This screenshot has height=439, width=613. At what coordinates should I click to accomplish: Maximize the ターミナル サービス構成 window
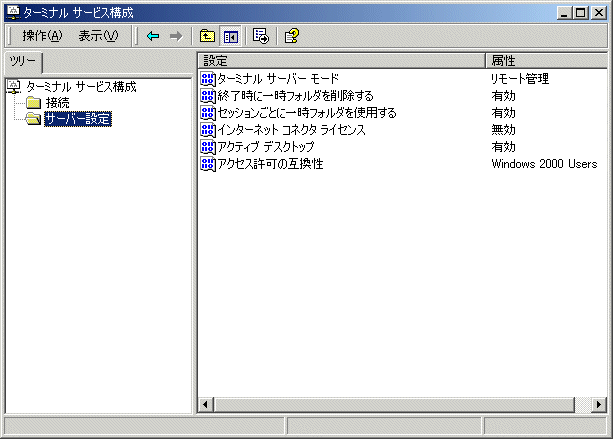click(581, 13)
